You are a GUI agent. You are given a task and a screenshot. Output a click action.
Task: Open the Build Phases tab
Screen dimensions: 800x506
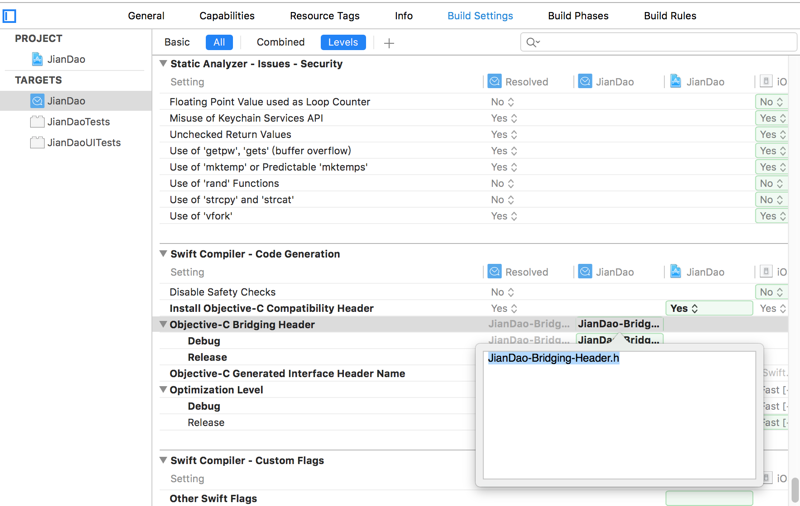point(577,16)
